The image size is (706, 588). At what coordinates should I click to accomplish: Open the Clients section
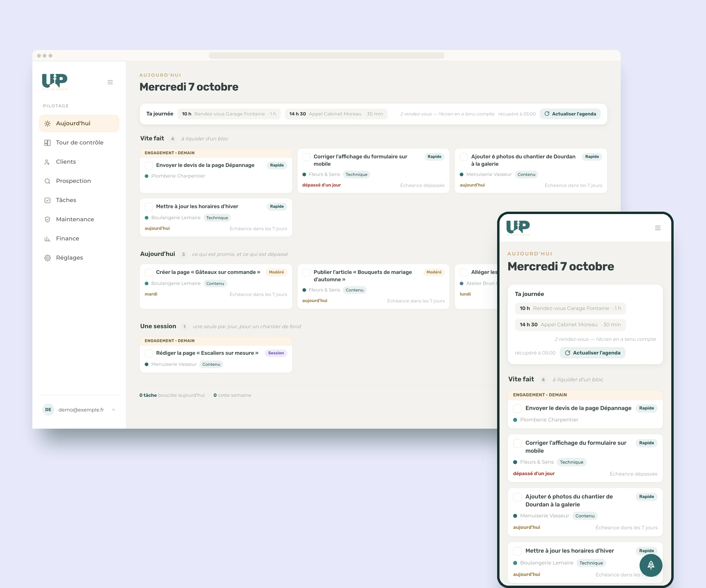(79, 162)
